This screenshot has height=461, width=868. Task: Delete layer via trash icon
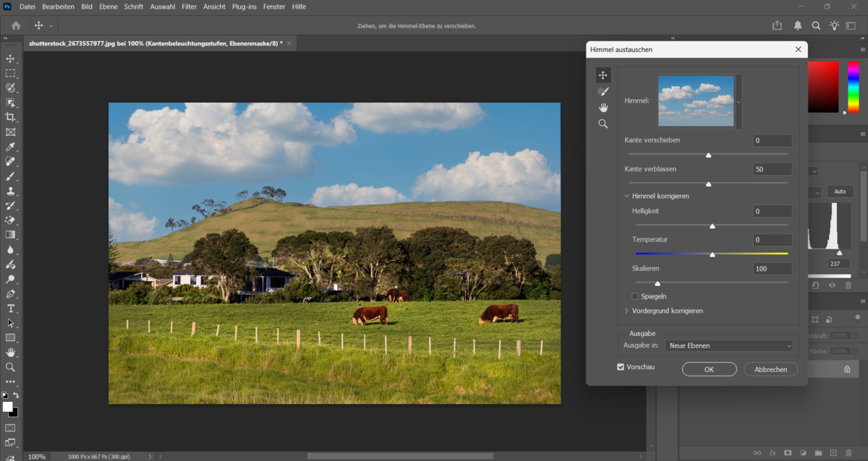pyautogui.click(x=848, y=452)
